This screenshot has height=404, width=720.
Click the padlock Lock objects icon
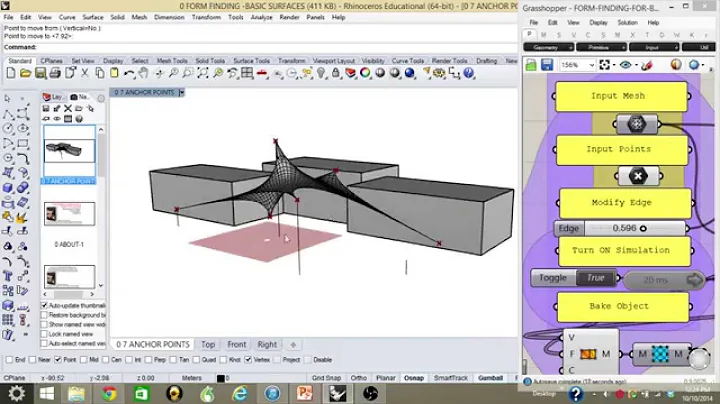pos(336,73)
